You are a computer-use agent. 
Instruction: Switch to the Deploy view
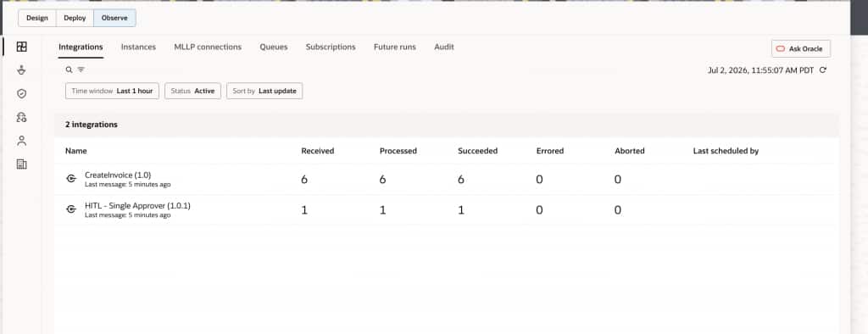coord(75,18)
